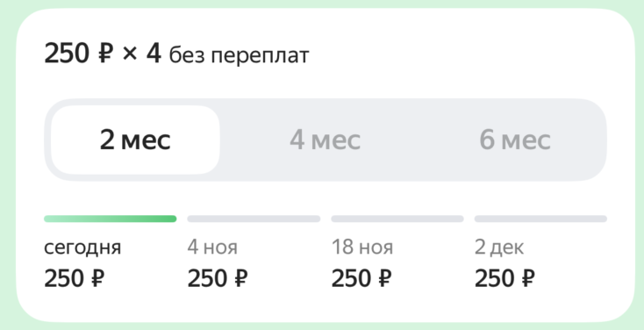Choose the 6 мес payment period

[x=515, y=140]
